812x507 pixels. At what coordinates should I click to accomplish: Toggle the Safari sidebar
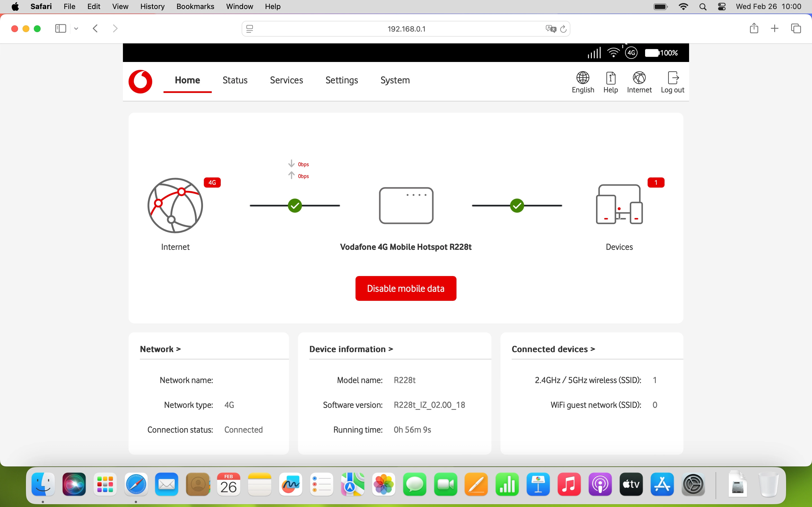[60, 28]
